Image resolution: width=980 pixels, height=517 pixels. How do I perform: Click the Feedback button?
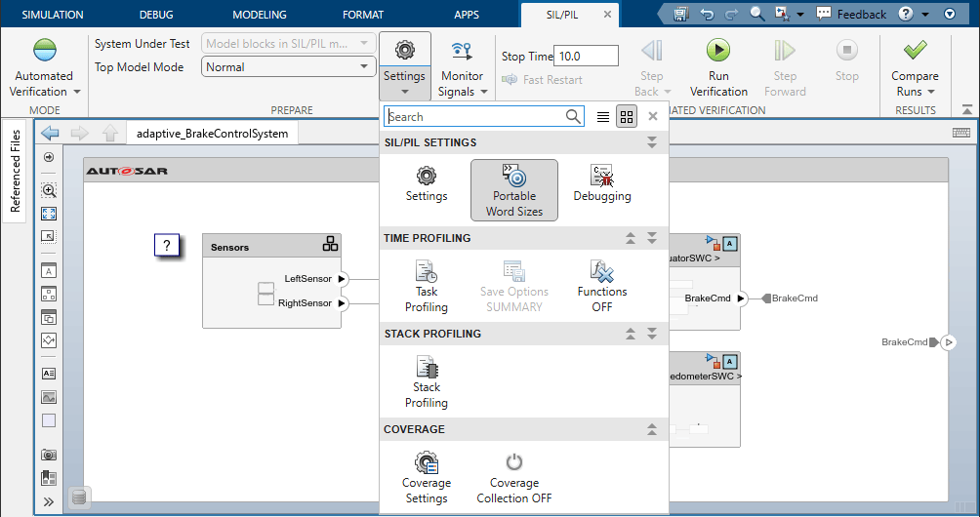point(851,14)
